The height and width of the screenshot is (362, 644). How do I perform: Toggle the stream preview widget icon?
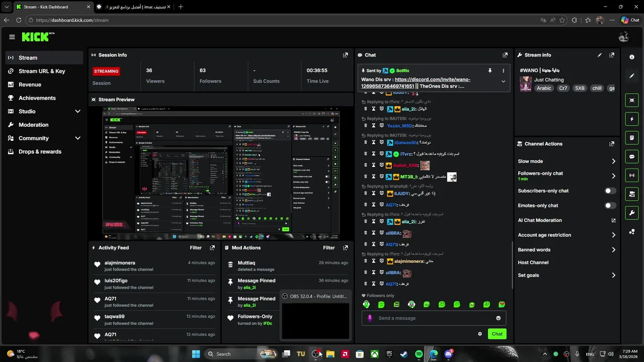[632, 100]
